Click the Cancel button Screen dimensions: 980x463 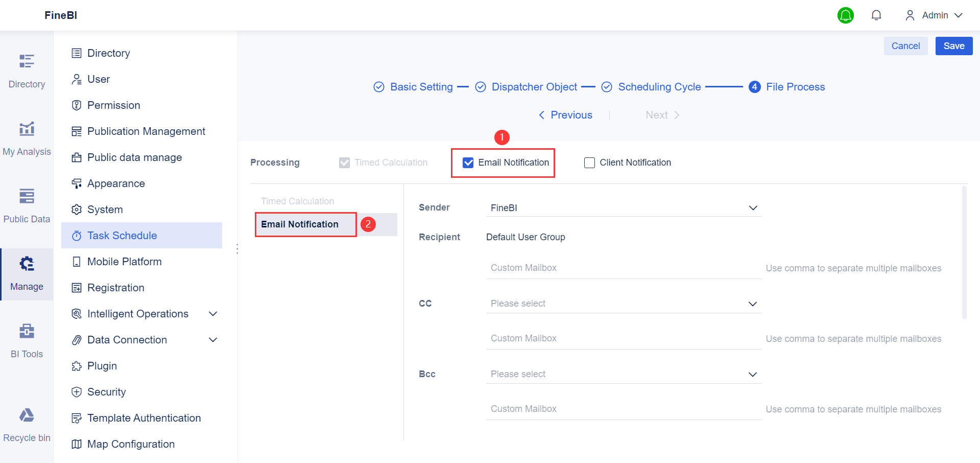point(905,46)
